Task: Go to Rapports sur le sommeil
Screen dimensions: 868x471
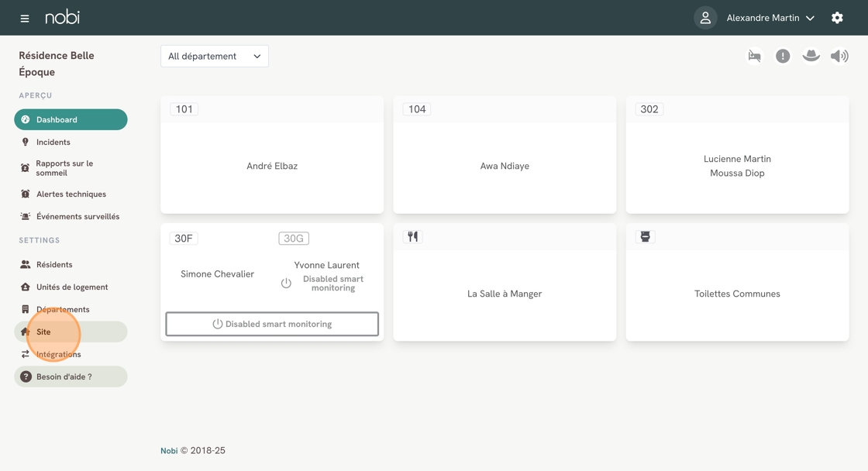Action: click(64, 168)
